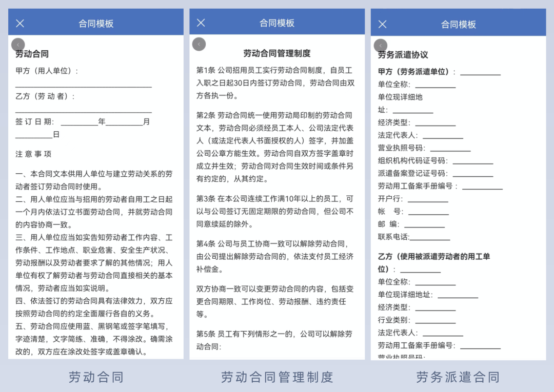Close the 劳动合同管理制度 screen
The width and height of the screenshot is (554, 392).
(201, 23)
